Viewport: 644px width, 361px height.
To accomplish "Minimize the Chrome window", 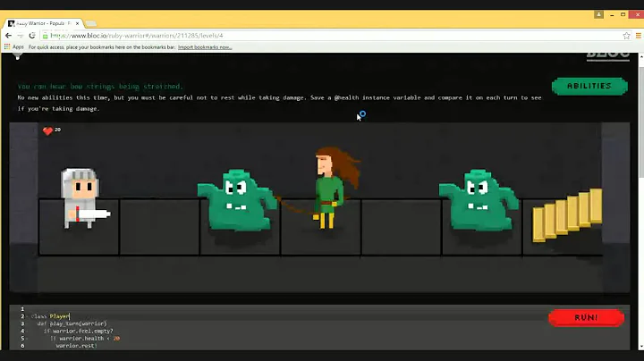I will point(612,14).
